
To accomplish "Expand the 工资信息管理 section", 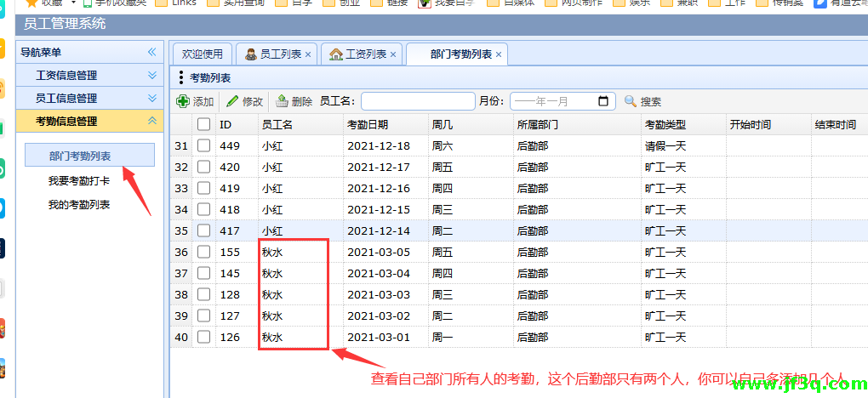I will pos(152,76).
